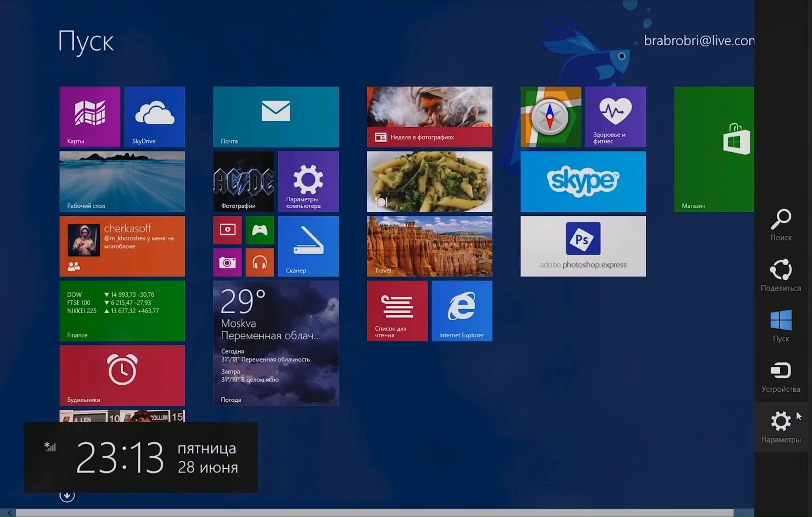Select the Share (Поделиться) charm
Viewport: 812px width, 517px height.
coord(781,275)
